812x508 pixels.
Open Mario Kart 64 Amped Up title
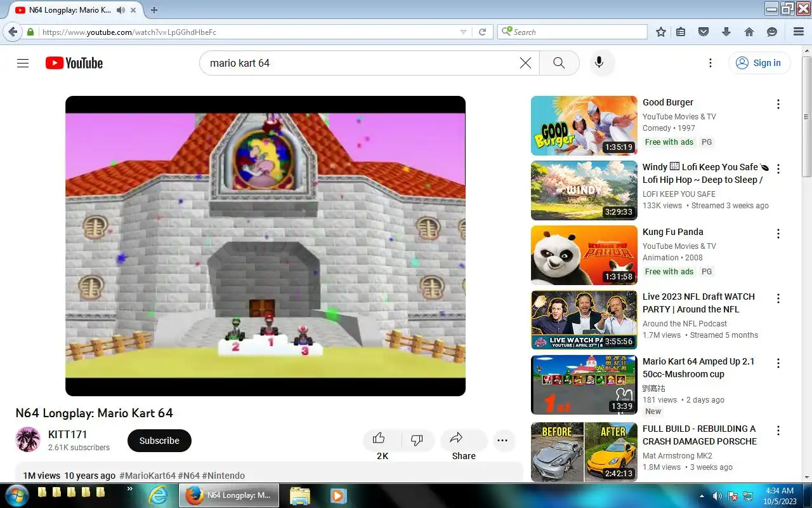[x=698, y=368]
